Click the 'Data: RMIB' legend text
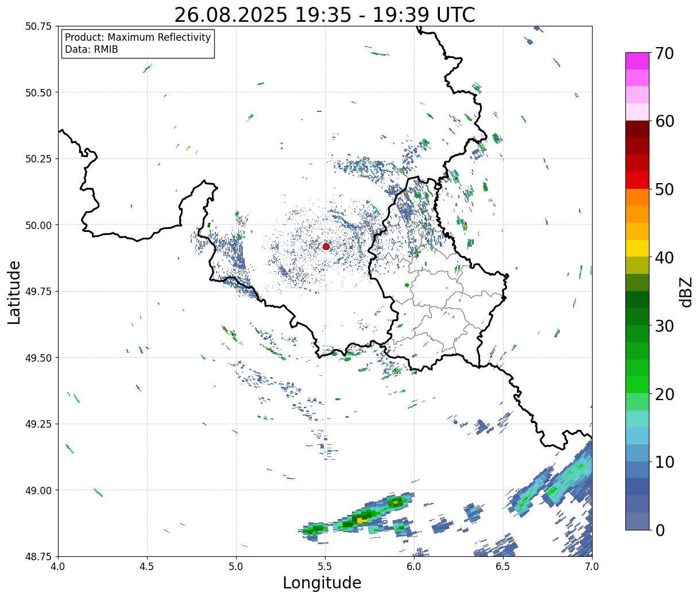 coord(91,50)
